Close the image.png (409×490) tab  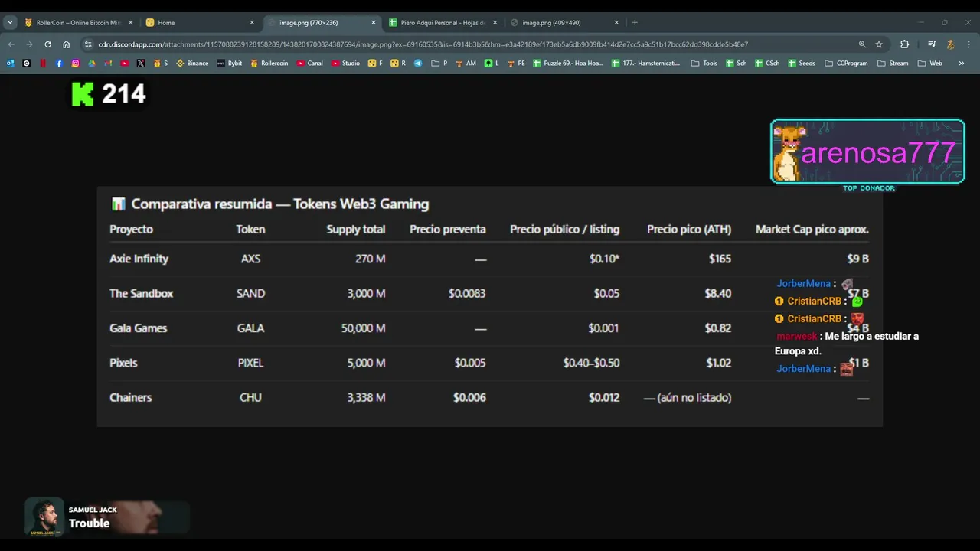click(x=616, y=22)
